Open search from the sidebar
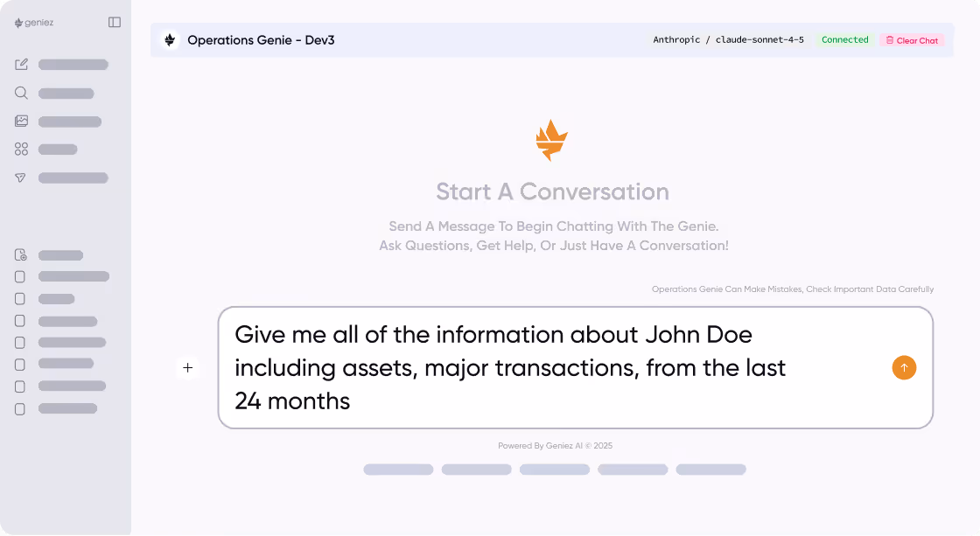 (x=21, y=93)
